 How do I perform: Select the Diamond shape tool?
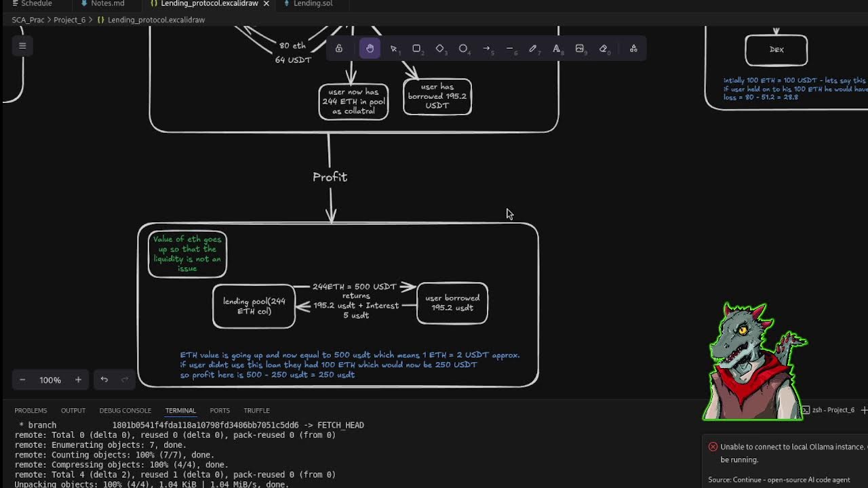coord(440,49)
